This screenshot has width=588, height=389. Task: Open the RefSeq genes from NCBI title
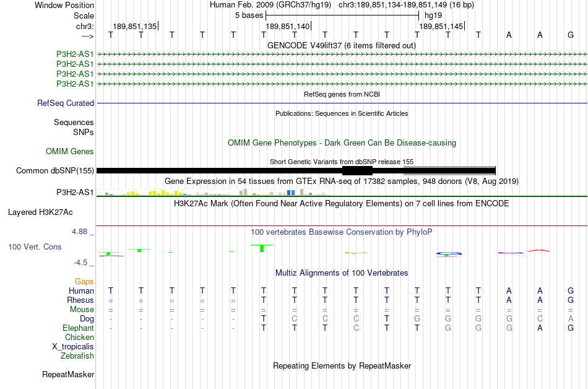coord(342,94)
